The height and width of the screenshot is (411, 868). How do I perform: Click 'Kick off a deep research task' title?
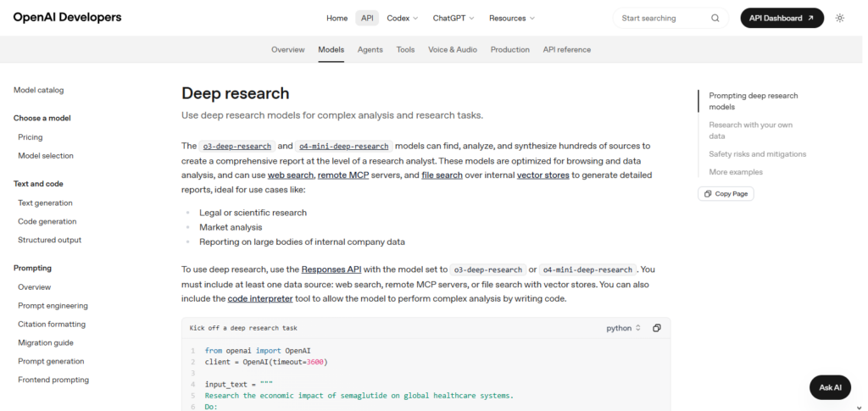tap(243, 328)
